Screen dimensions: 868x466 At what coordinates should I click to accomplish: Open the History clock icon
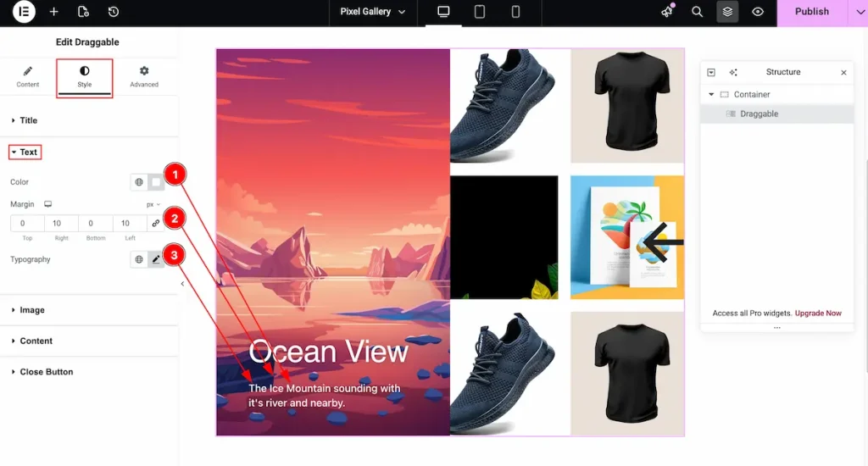114,12
